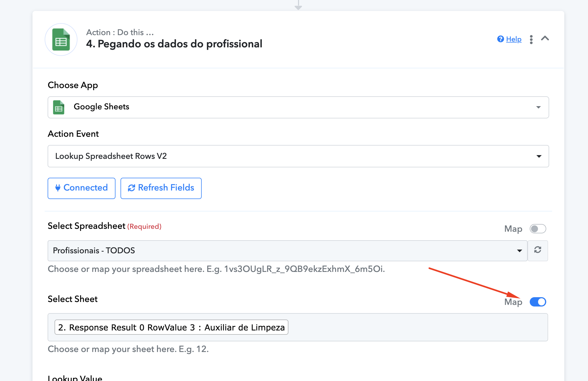The width and height of the screenshot is (588, 381).
Task: Open the Choose App dropdown showing Google Sheets
Action: pos(298,107)
